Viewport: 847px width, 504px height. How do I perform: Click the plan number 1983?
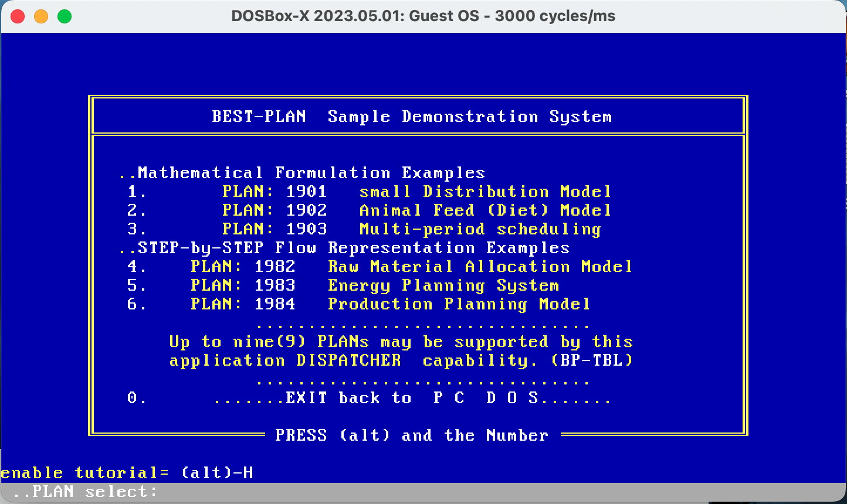[x=275, y=285]
